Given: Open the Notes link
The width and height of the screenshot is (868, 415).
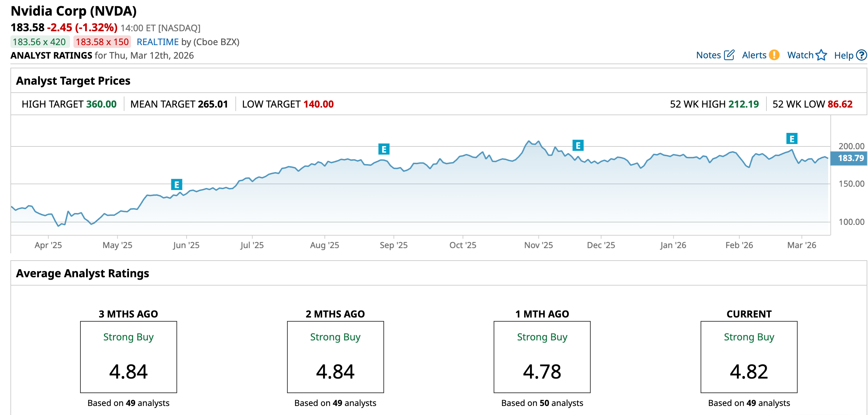Looking at the screenshot, I should click(x=708, y=55).
